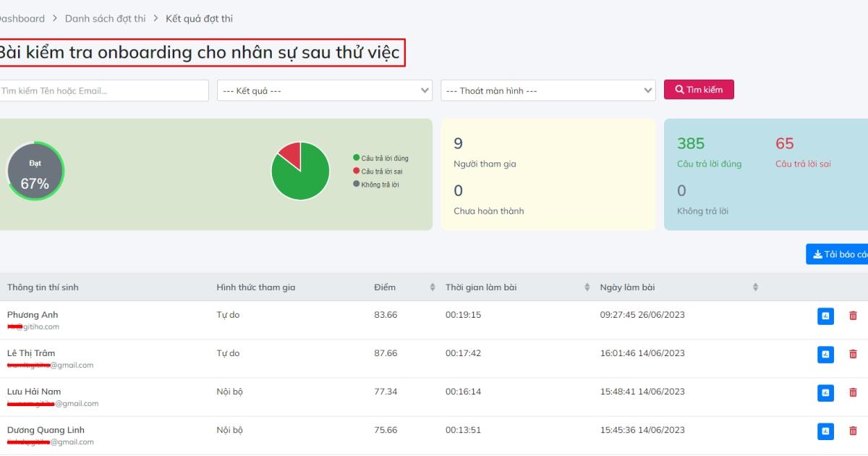This screenshot has height=456, width=868.
Task: Sort table by Điểm column arrows
Action: click(433, 287)
